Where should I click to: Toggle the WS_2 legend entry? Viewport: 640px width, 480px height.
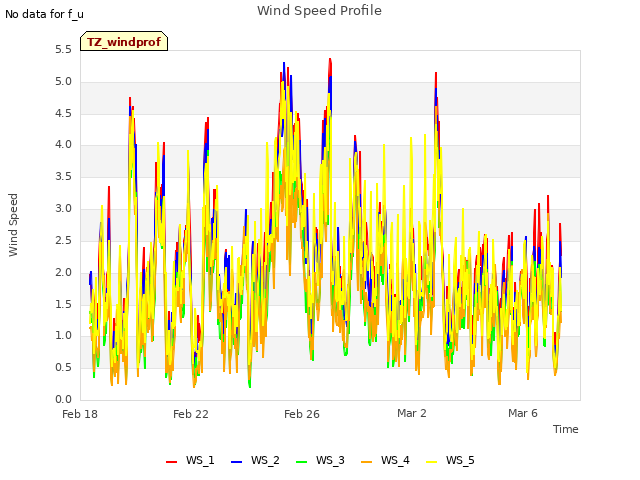[x=255, y=460]
